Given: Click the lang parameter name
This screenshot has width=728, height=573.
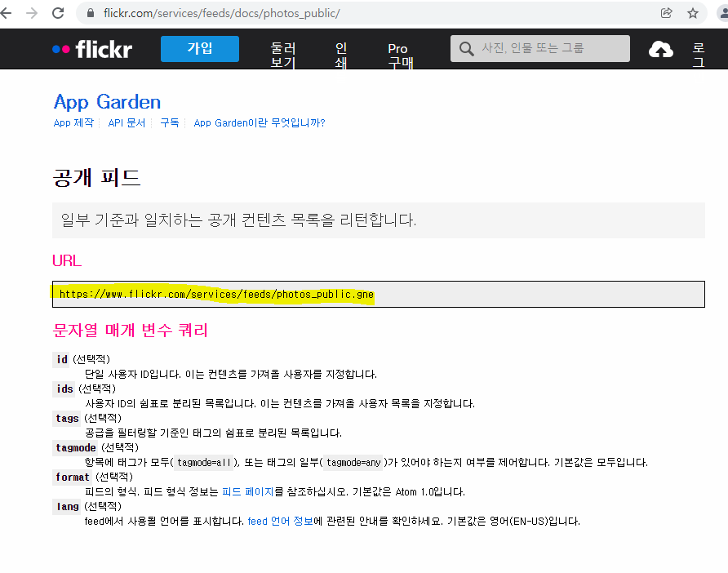Looking at the screenshot, I should coord(68,506).
